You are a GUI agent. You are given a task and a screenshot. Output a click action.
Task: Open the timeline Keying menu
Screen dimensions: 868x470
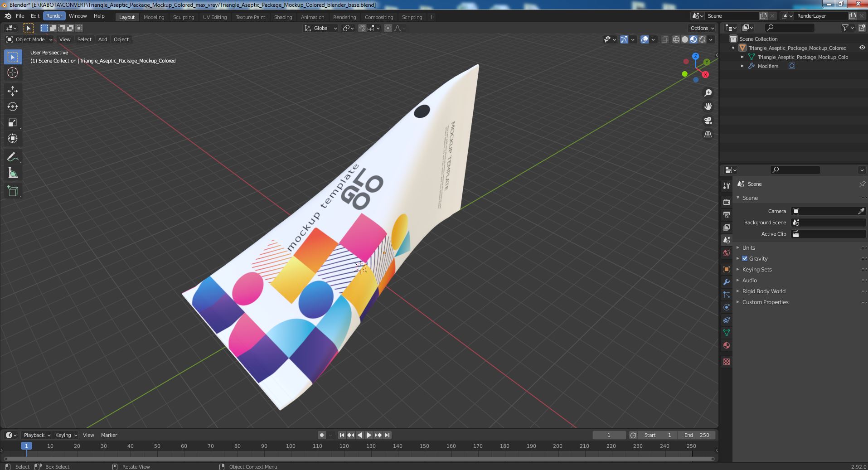[x=66, y=435]
